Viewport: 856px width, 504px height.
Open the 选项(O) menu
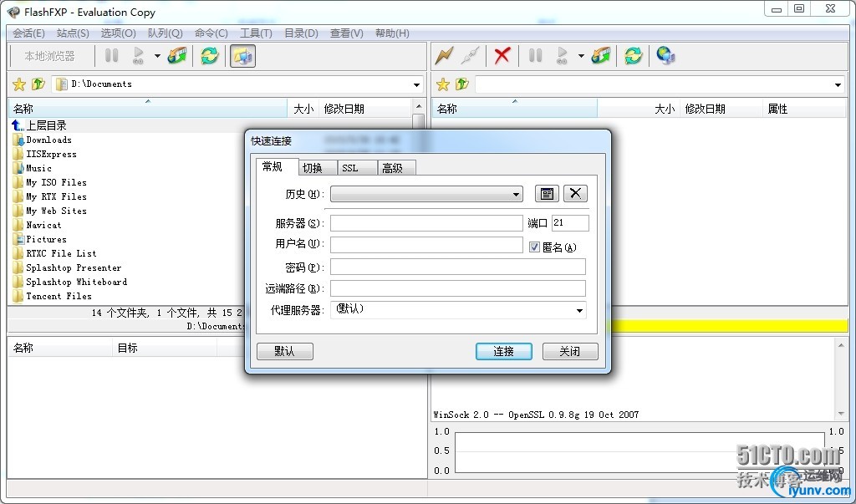tap(119, 33)
